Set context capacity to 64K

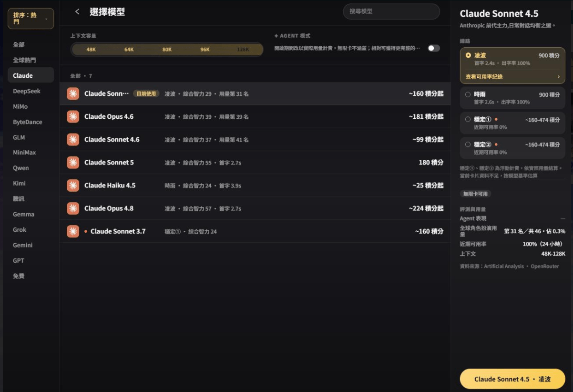click(x=129, y=50)
